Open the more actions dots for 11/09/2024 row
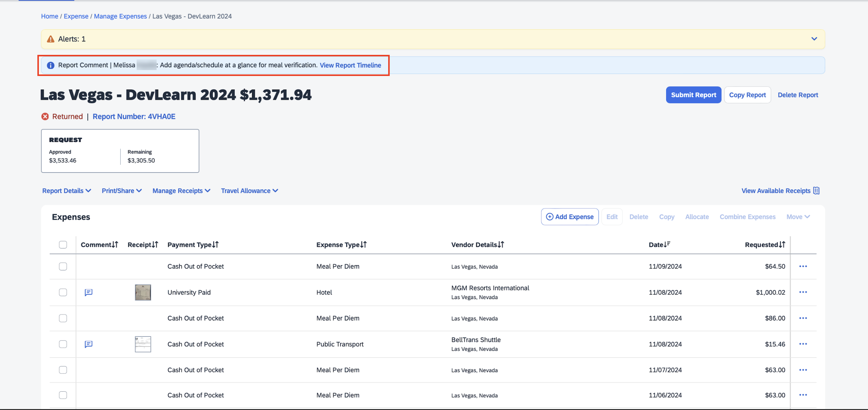 (803, 266)
